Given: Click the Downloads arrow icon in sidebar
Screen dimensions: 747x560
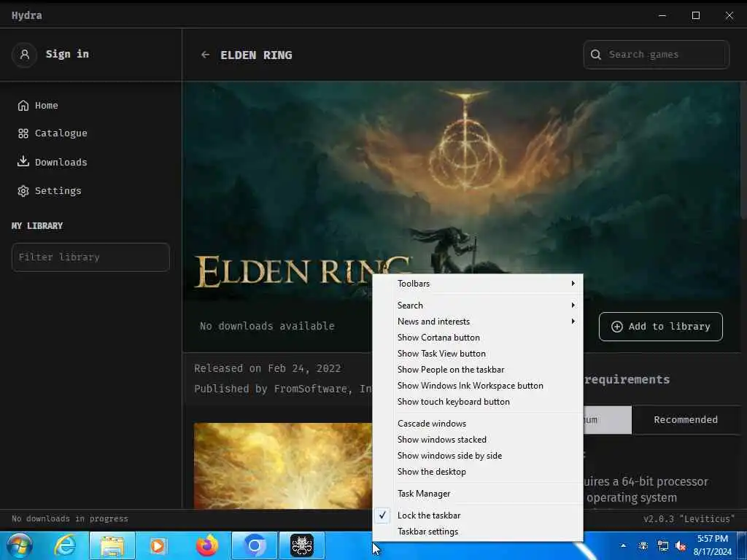Looking at the screenshot, I should click(x=23, y=161).
